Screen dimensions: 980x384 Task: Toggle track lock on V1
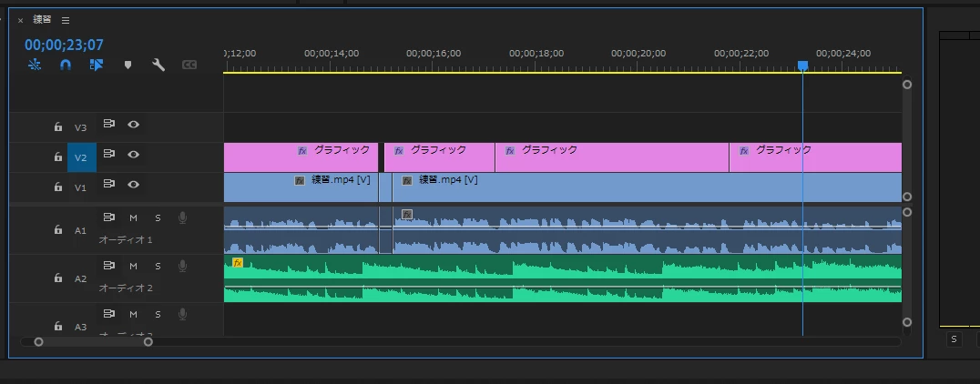tap(58, 187)
